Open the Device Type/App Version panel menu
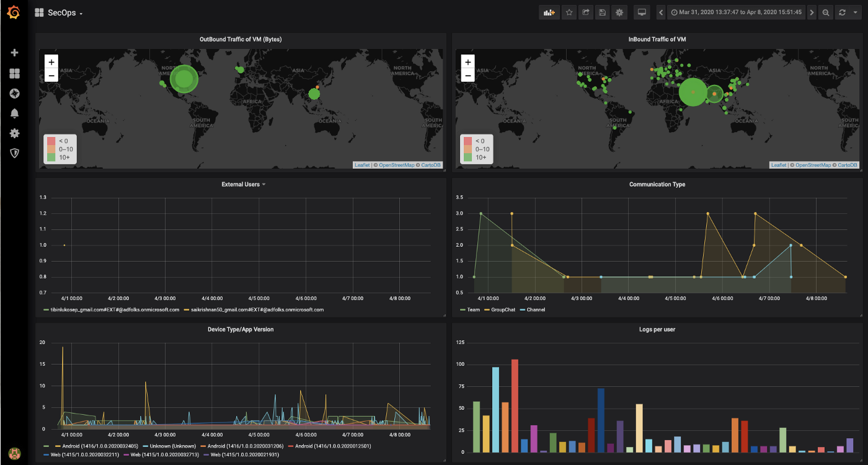This screenshot has width=868, height=465. tap(241, 329)
